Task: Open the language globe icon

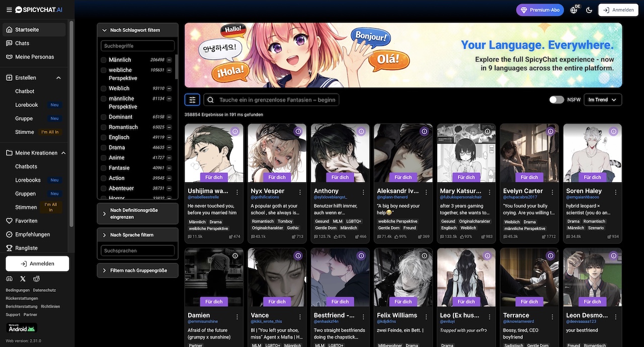Action: pyautogui.click(x=574, y=10)
